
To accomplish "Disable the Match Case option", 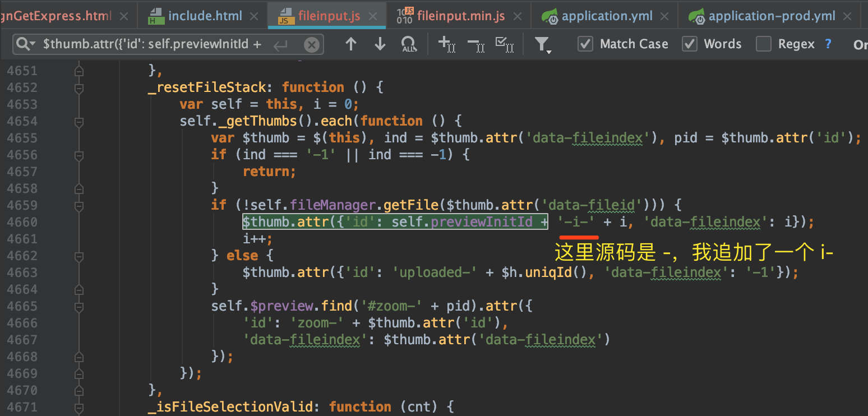I will pyautogui.click(x=585, y=44).
